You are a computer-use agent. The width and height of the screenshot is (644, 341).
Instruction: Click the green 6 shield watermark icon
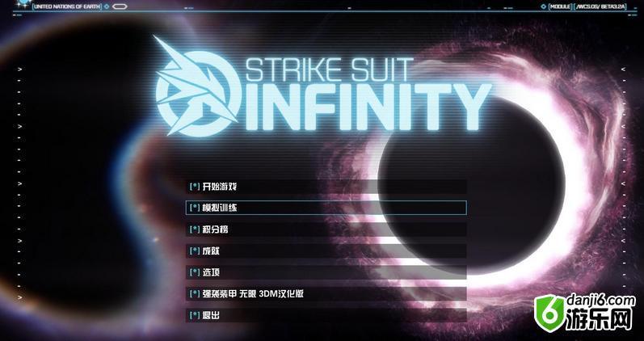(549, 314)
